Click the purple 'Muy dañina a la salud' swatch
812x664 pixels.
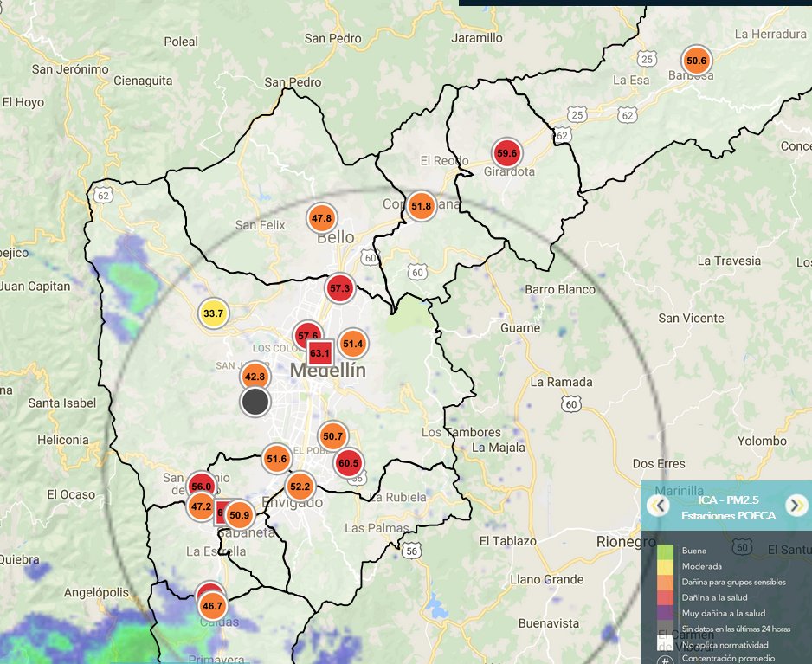coord(666,613)
